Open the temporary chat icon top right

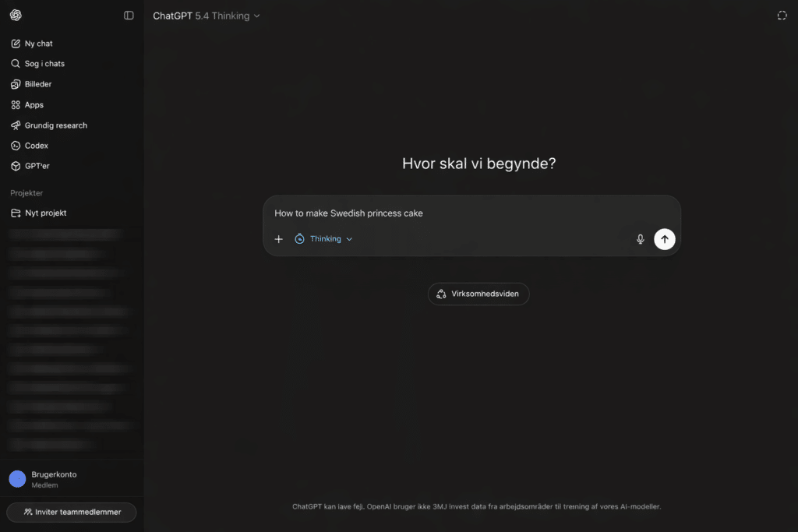coord(782,15)
